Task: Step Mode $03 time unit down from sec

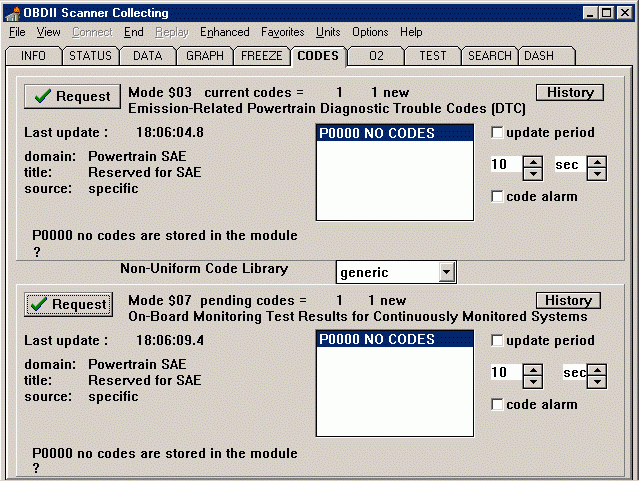Action: [597, 174]
